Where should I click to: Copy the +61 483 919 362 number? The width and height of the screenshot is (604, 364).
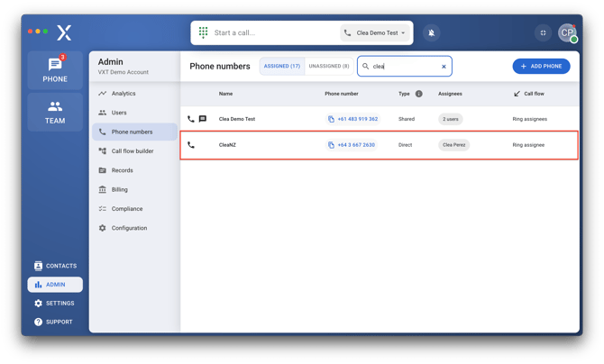(x=331, y=119)
